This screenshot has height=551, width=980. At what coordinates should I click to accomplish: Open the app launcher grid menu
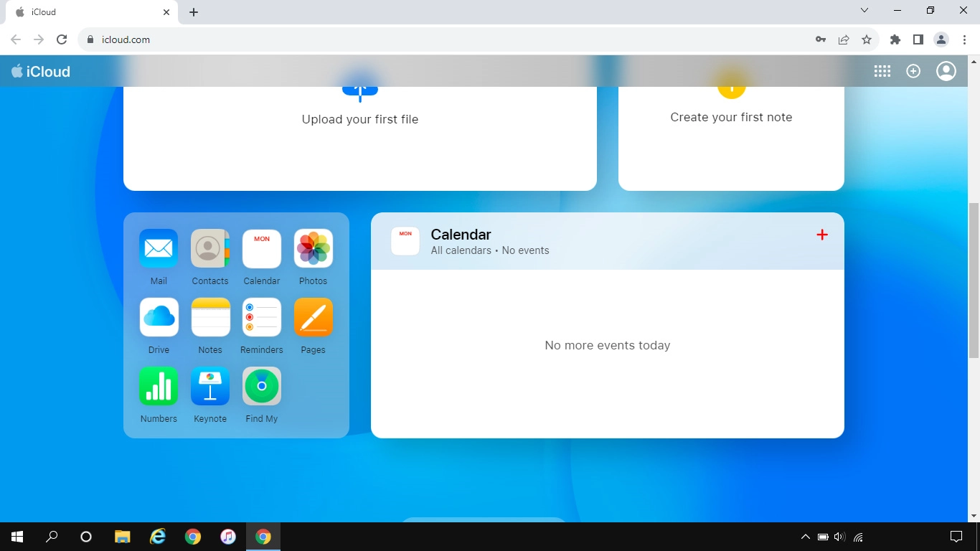coord(882,71)
